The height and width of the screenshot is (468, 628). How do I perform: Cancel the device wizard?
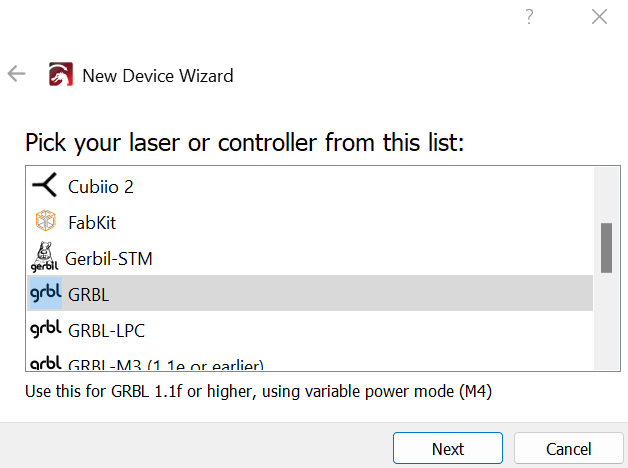coord(568,449)
